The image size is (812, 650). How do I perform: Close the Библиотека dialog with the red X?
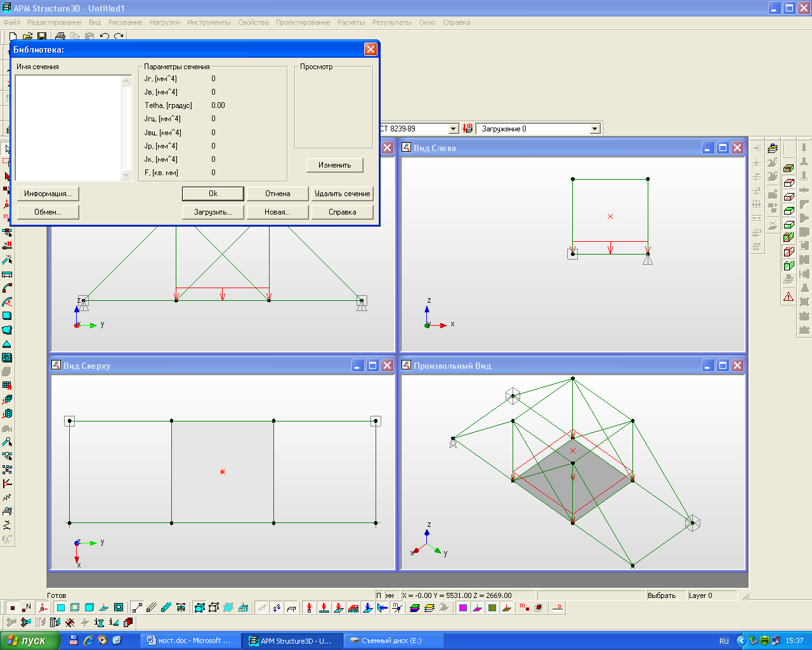tap(371, 50)
